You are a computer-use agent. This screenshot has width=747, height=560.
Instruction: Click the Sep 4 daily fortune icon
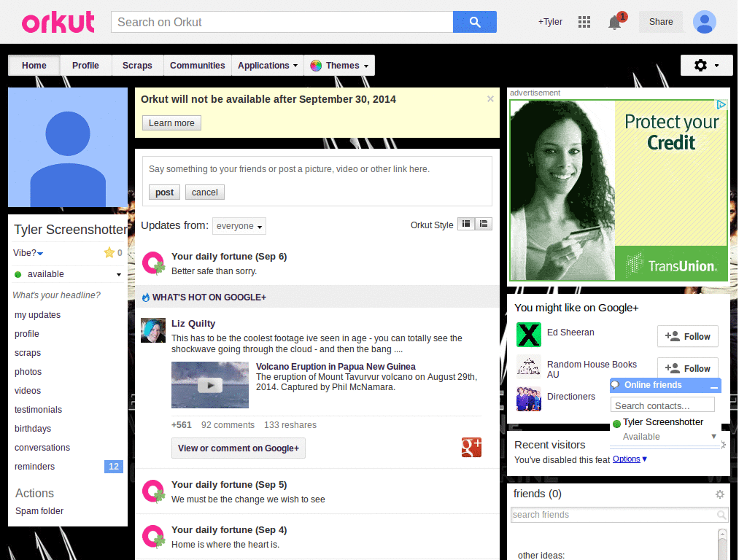click(x=153, y=537)
